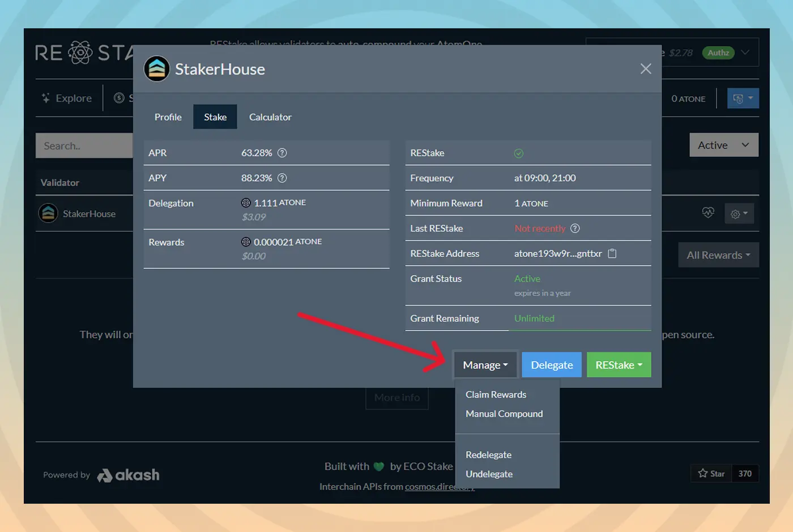Copy the REStake address with clipboard icon
Image resolution: width=793 pixels, height=532 pixels.
tap(612, 254)
